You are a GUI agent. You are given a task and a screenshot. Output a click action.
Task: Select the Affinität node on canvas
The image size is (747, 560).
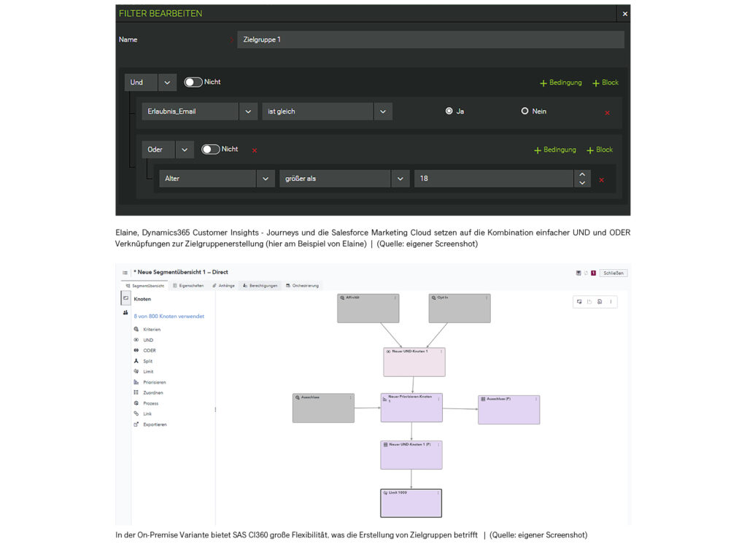(368, 308)
